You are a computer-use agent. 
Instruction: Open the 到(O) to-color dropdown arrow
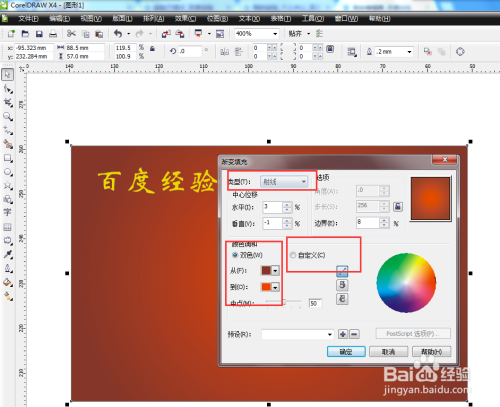pyautogui.click(x=275, y=287)
